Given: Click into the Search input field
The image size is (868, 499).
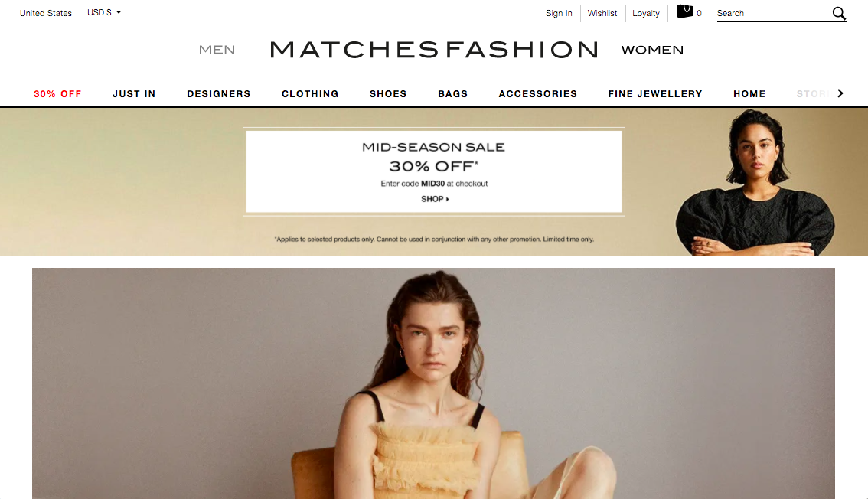Looking at the screenshot, I should (774, 13).
